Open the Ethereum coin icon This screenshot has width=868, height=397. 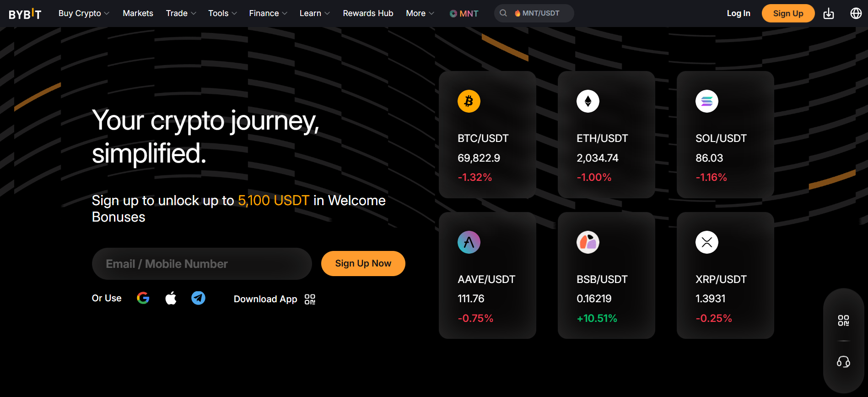(x=588, y=101)
